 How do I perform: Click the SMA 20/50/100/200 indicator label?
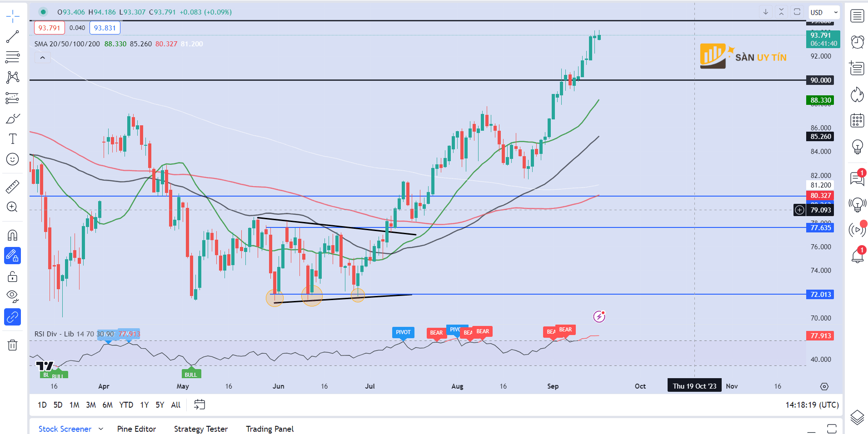pyautogui.click(x=67, y=44)
